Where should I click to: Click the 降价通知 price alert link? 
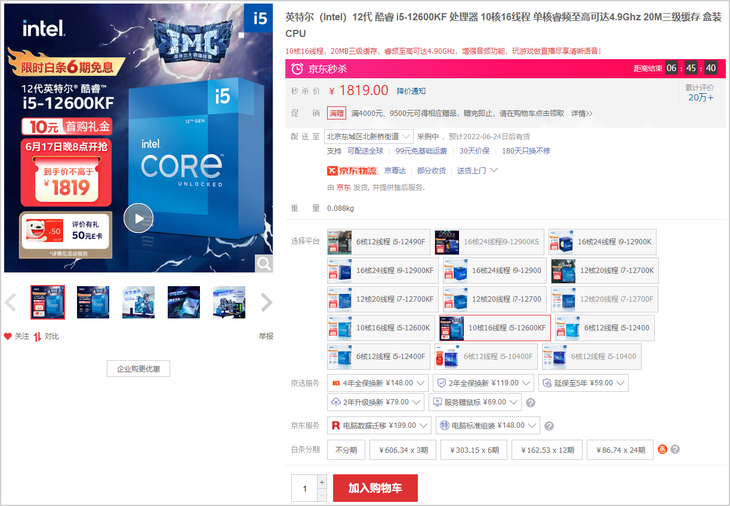pyautogui.click(x=411, y=91)
